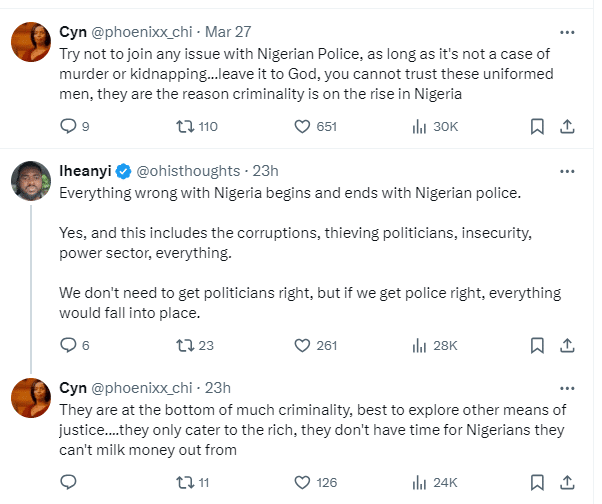Reply to Iheanyi's tweet
Screen dimensions: 602x504
coord(69,345)
